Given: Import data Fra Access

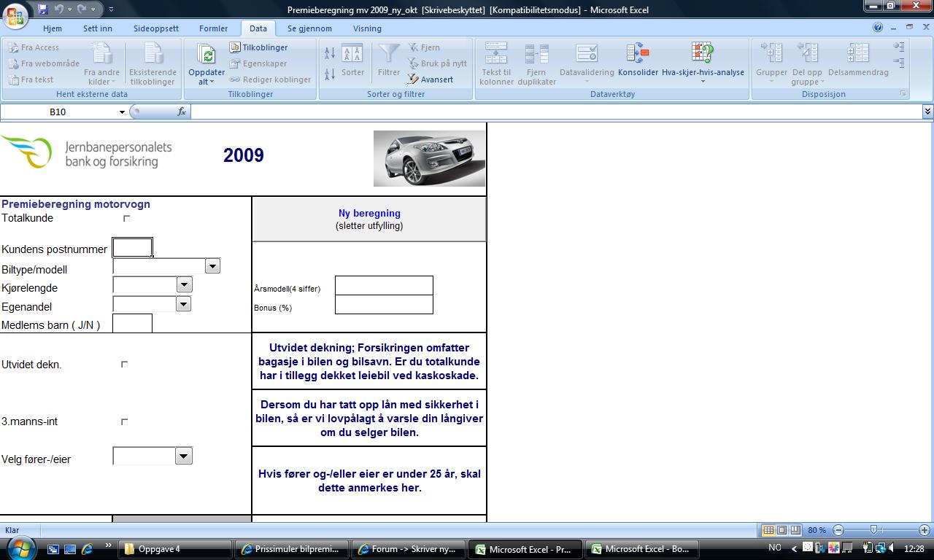Looking at the screenshot, I should pyautogui.click(x=34, y=47).
